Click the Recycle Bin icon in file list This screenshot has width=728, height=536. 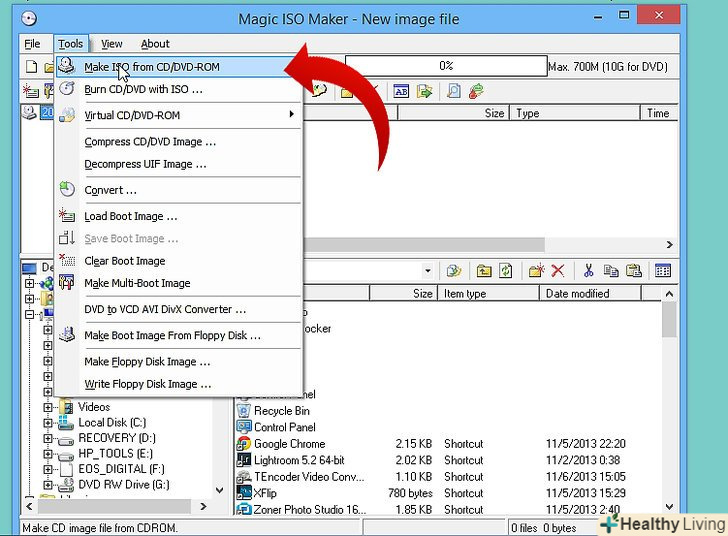point(243,411)
